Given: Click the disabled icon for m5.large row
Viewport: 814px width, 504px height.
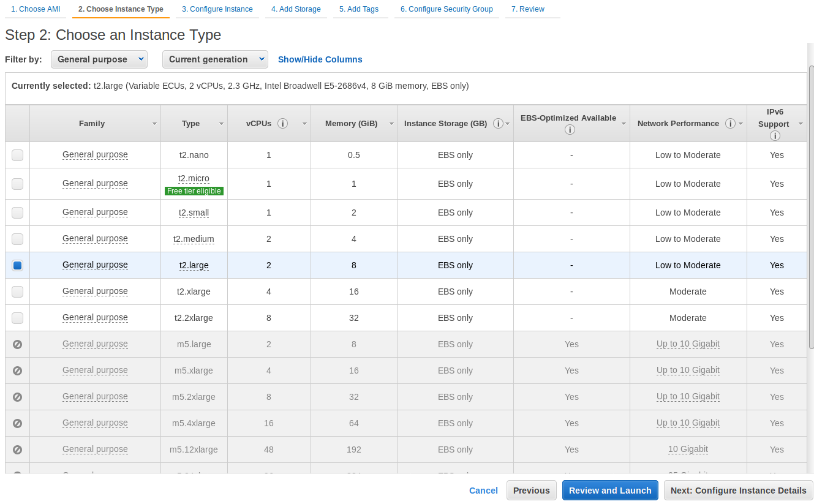Looking at the screenshot, I should tap(17, 344).
